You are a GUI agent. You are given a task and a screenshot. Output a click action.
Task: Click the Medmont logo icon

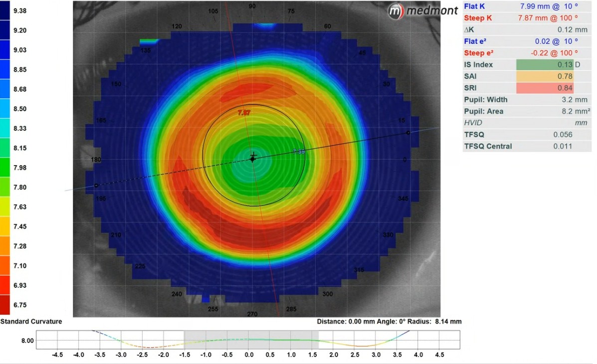395,11
